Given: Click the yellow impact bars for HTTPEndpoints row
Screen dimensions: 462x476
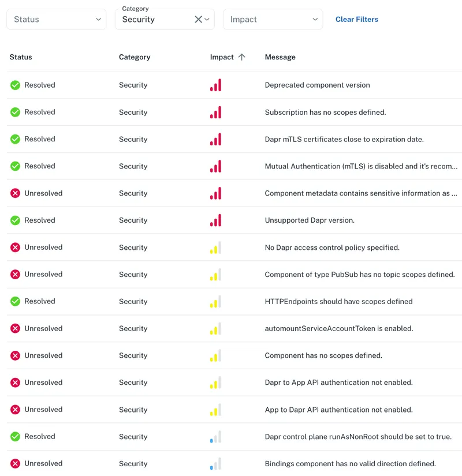Looking at the screenshot, I should (215, 302).
